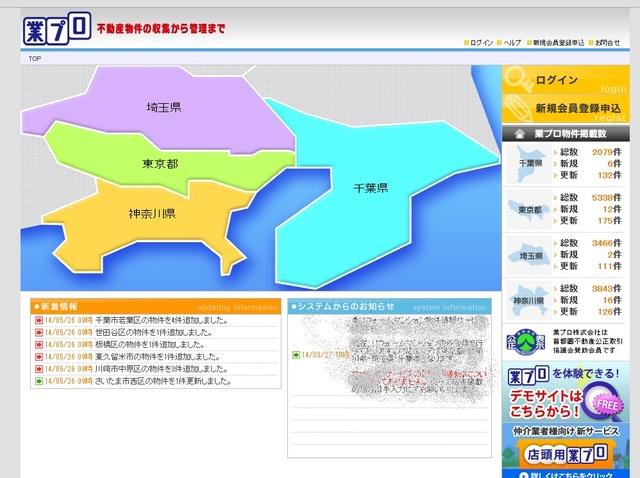The image size is (640, 478).
Task: Click the 埼玉県 thumbnail map in the sidebar
Action: point(530,255)
